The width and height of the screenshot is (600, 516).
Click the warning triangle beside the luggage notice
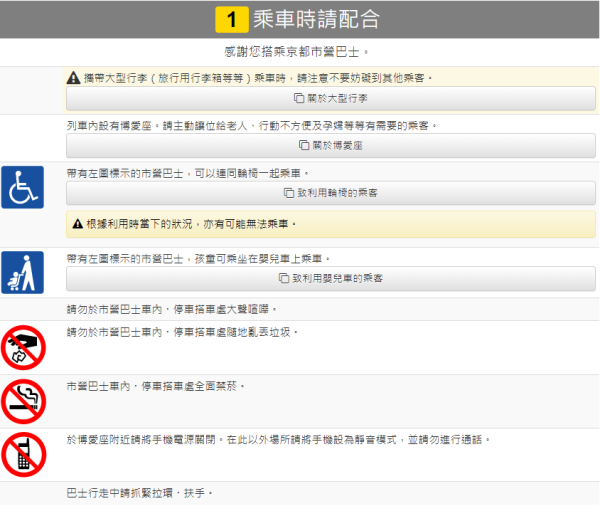74,77
